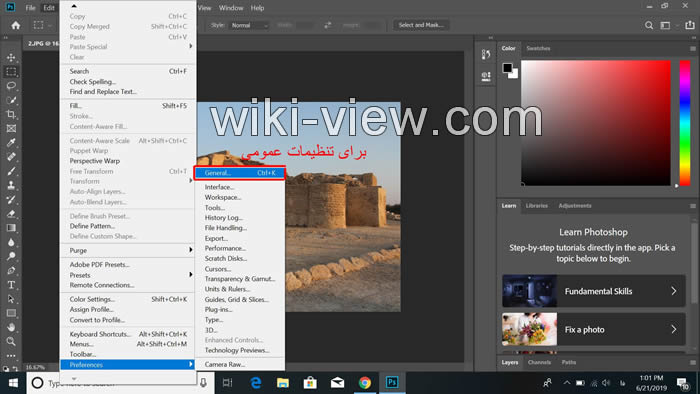This screenshot has height=394, width=700.
Task: Switch to the Adjustments tab
Action: click(575, 206)
